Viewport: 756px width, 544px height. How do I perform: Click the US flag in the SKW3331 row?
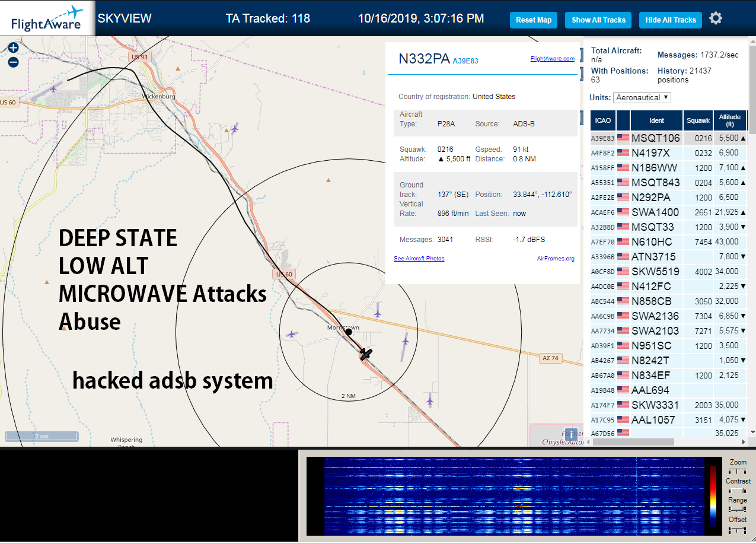point(623,405)
